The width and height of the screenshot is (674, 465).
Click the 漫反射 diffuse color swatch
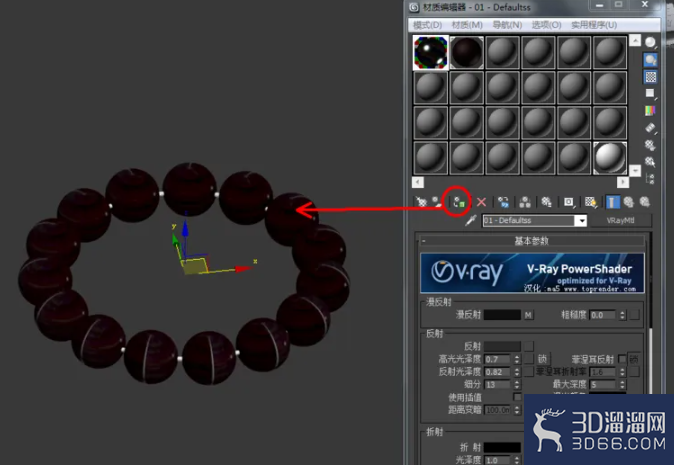(502, 315)
